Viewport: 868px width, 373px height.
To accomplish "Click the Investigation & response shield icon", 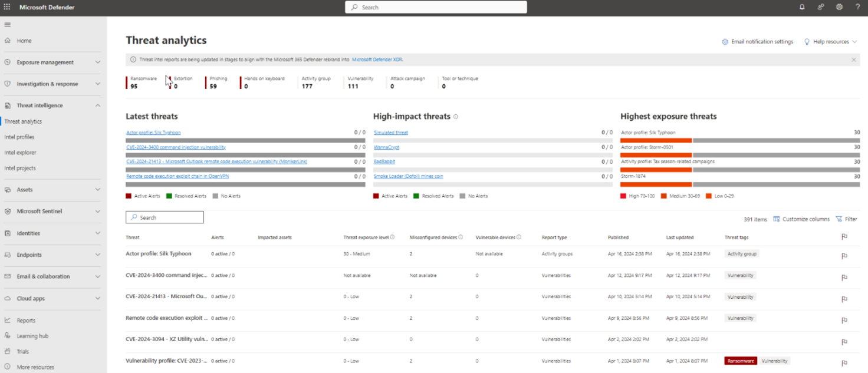I will coord(8,84).
